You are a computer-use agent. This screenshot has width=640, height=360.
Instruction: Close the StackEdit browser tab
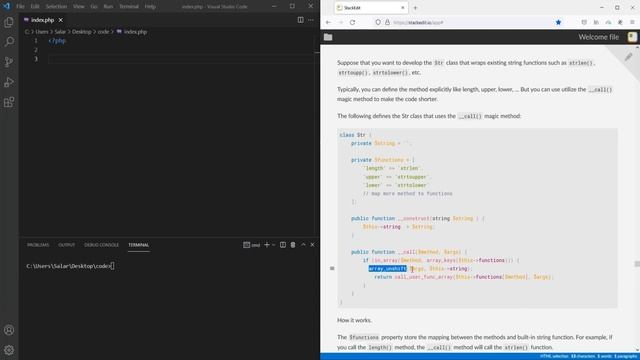[x=402, y=8]
